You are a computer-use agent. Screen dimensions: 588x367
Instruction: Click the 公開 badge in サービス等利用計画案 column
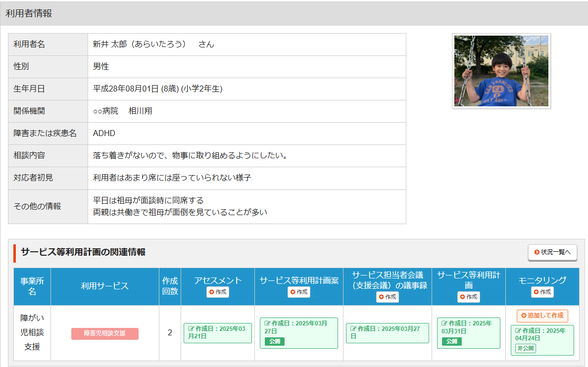tap(275, 341)
